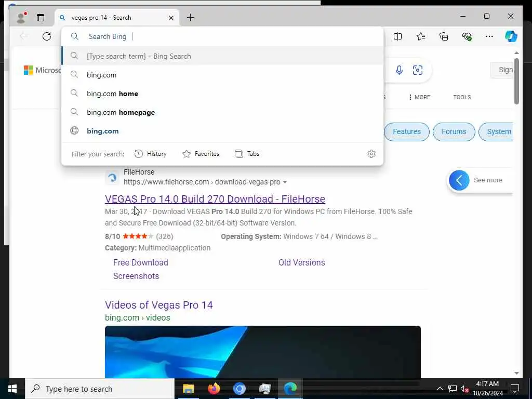Click the Type here to search box
The height and width of the screenshot is (399, 532).
[100, 389]
